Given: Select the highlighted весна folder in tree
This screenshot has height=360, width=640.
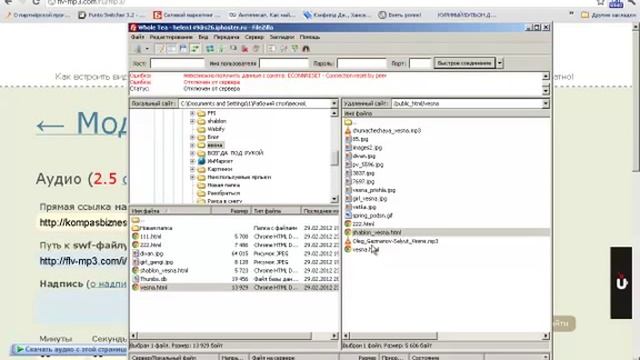Looking at the screenshot, I should 215,145.
